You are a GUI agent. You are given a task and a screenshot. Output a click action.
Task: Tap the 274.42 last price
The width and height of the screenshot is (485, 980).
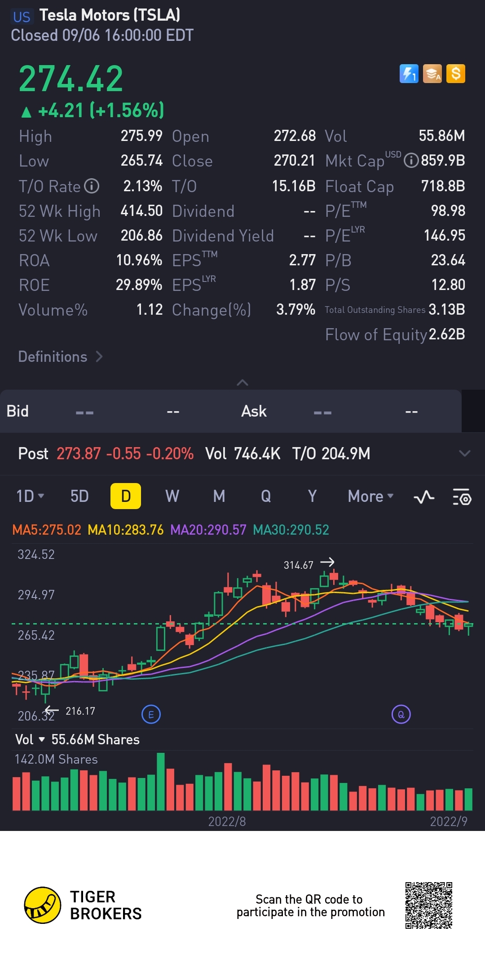(x=71, y=79)
